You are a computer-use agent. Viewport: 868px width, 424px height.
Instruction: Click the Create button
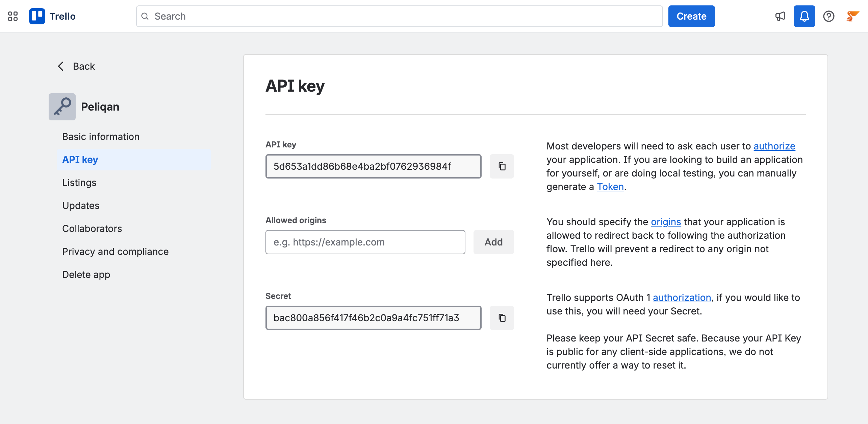(692, 16)
